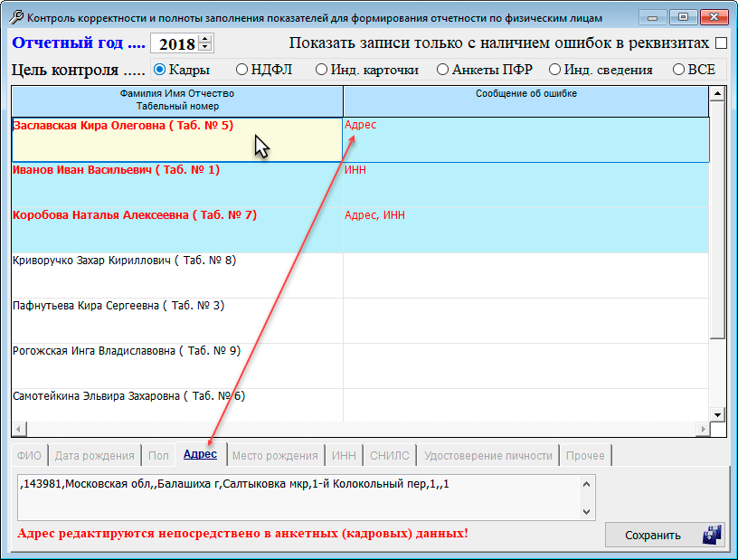
Task: Decrease the reporting year with down arrow
Action: [205, 47]
